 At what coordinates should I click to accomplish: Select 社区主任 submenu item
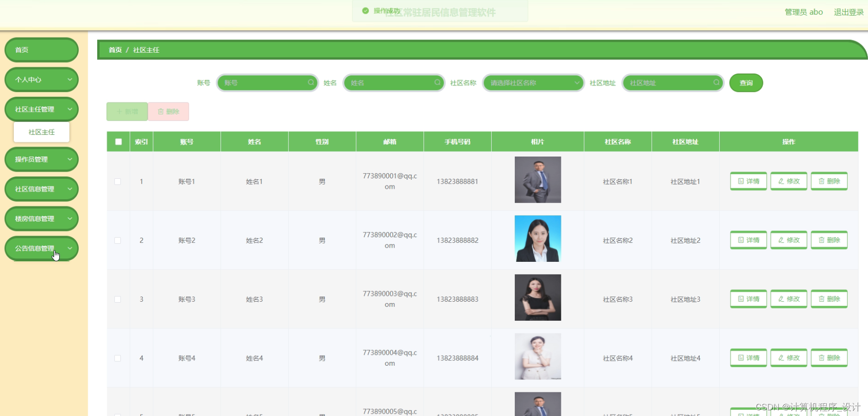pyautogui.click(x=42, y=132)
